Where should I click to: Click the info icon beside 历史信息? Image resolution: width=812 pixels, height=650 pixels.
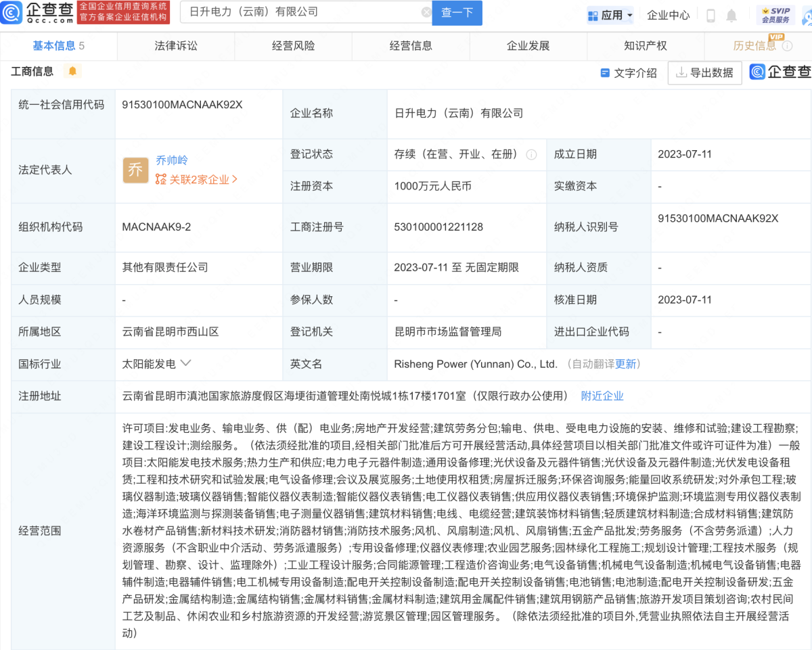coord(787,46)
